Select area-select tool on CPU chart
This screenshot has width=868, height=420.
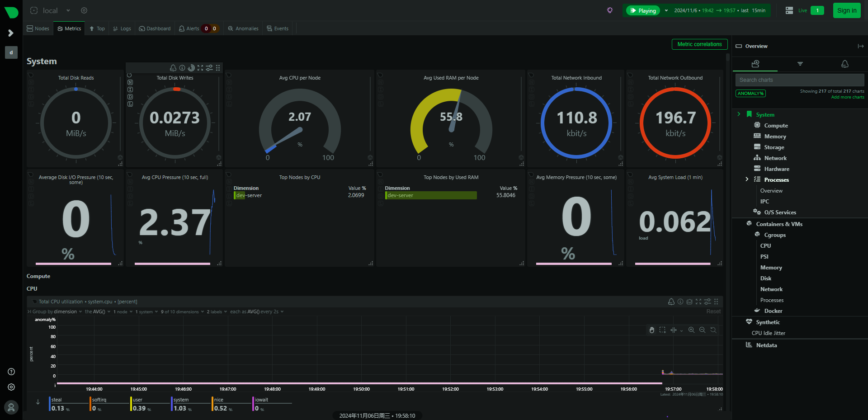662,330
